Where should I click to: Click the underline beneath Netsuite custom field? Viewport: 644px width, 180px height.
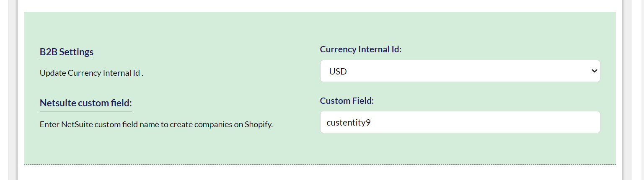(x=85, y=111)
